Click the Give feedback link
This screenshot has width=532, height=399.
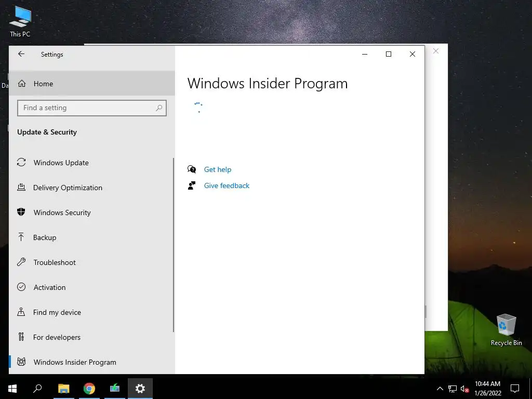[x=227, y=185]
